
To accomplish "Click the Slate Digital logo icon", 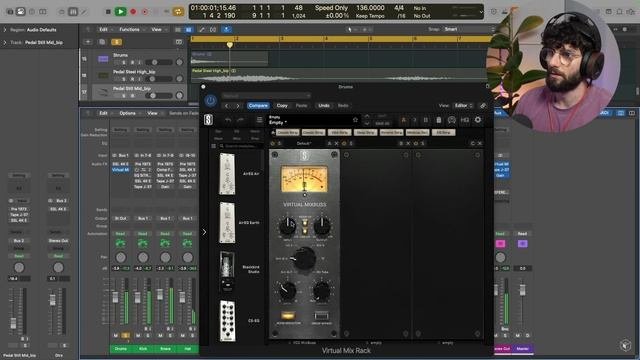I will [209, 120].
